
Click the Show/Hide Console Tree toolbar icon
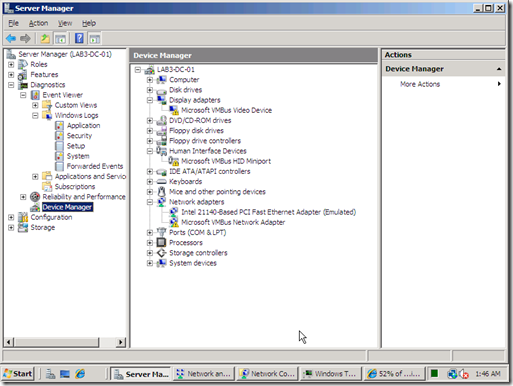[61, 39]
